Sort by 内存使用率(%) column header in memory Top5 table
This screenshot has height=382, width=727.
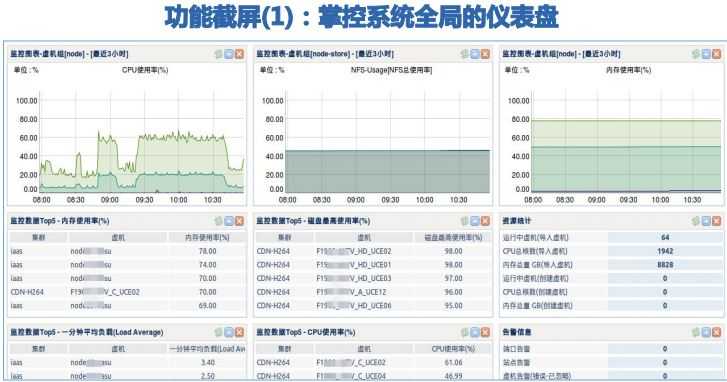207,237
